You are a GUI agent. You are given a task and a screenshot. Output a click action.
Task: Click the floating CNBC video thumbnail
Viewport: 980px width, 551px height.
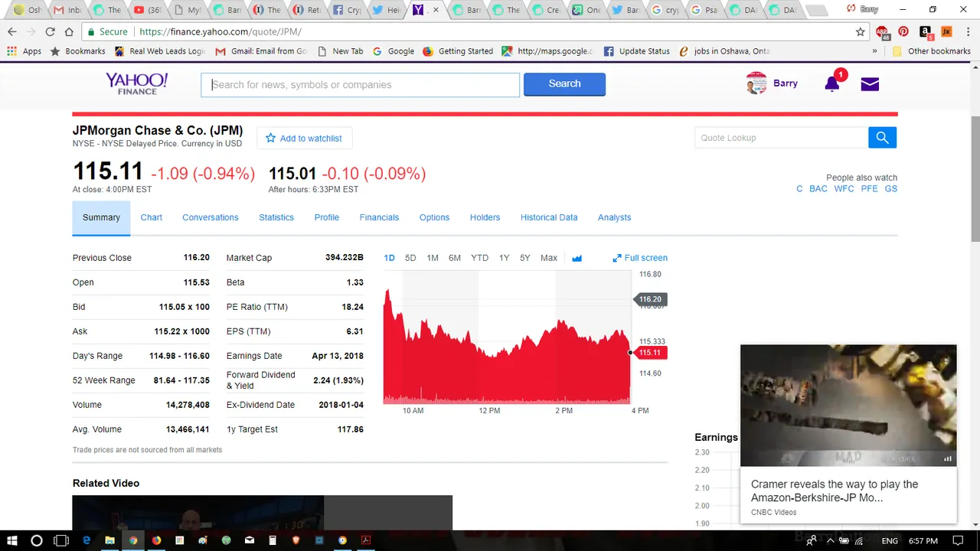point(848,406)
